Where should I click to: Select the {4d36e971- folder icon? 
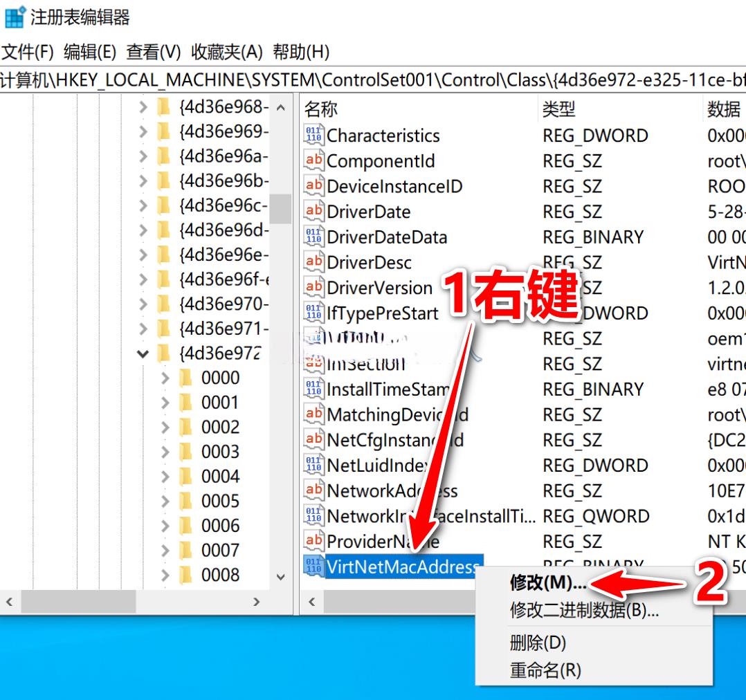163,329
